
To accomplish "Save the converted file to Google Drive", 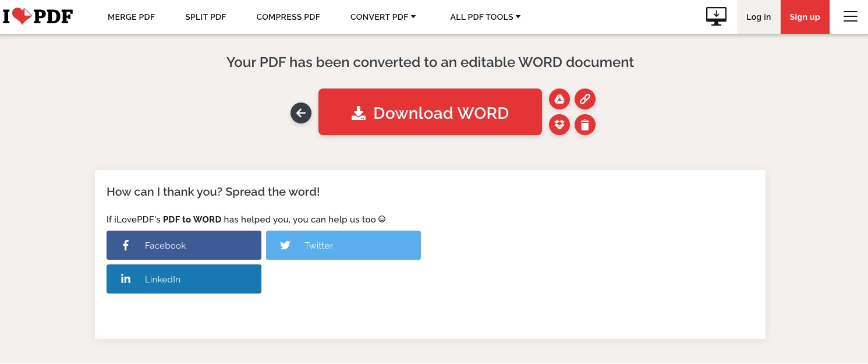I will (559, 99).
